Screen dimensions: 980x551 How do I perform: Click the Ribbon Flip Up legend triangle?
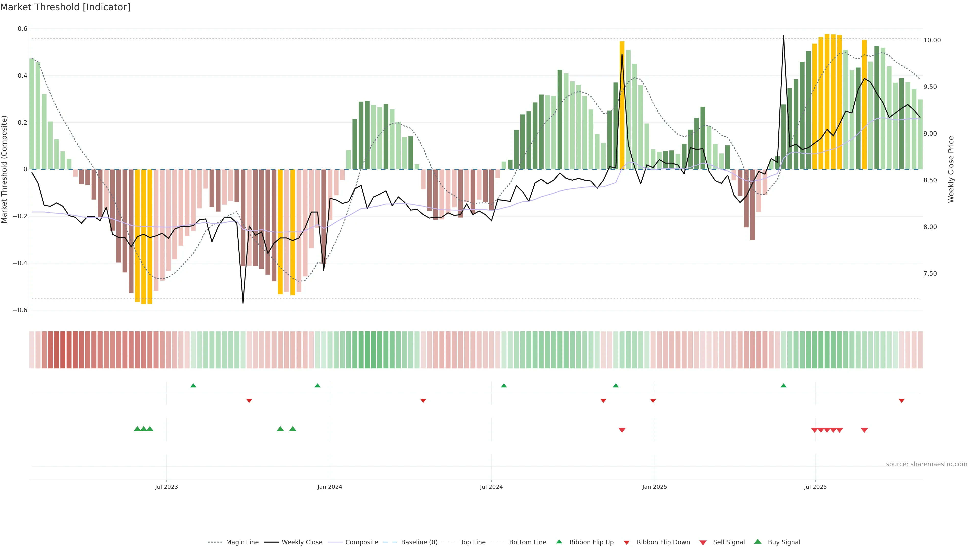(559, 542)
